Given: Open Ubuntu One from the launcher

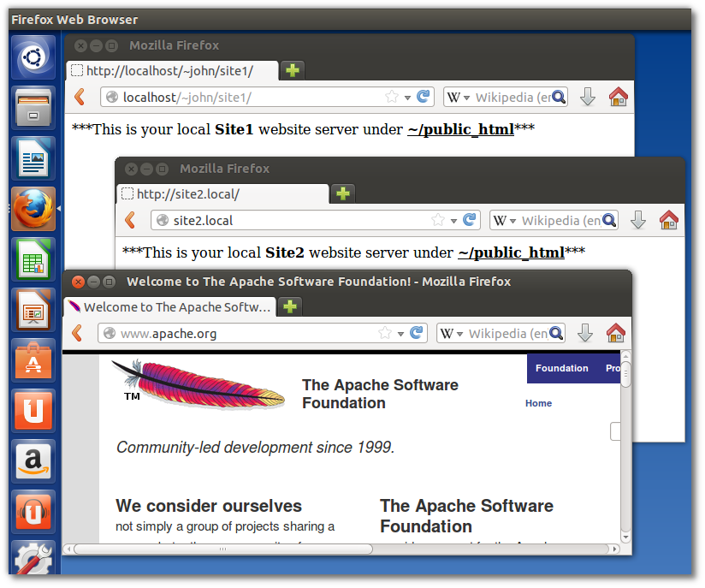Looking at the screenshot, I should pyautogui.click(x=33, y=410).
